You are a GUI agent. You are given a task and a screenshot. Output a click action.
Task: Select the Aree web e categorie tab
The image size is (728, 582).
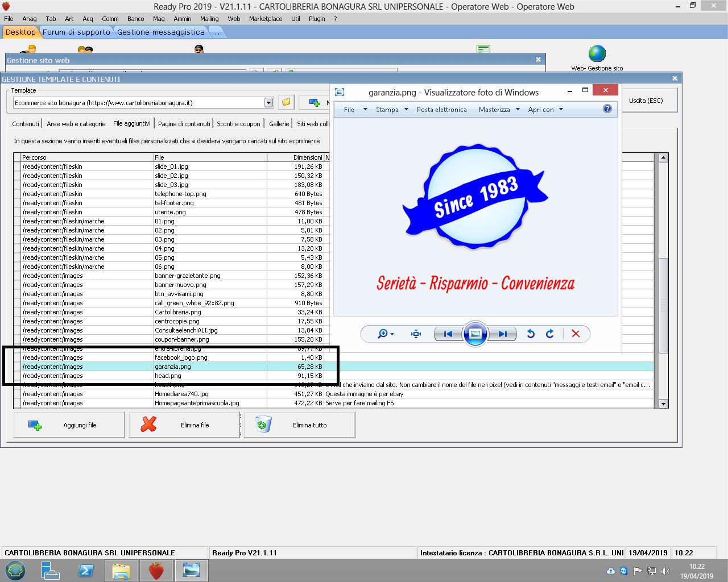tap(76, 123)
